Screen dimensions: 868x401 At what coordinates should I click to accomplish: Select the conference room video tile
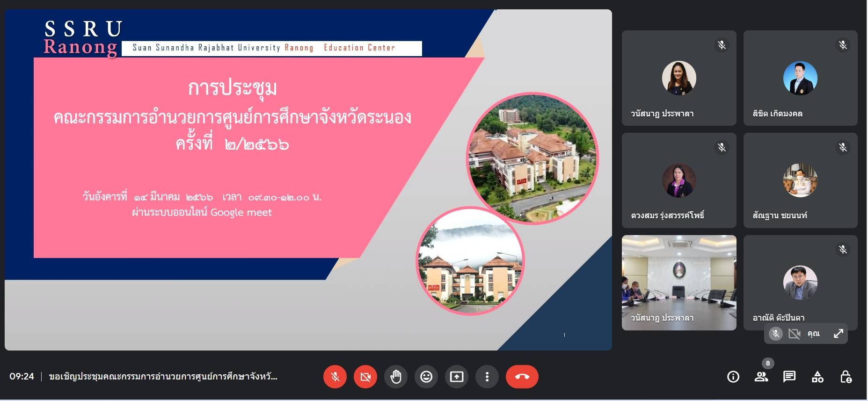tap(678, 282)
